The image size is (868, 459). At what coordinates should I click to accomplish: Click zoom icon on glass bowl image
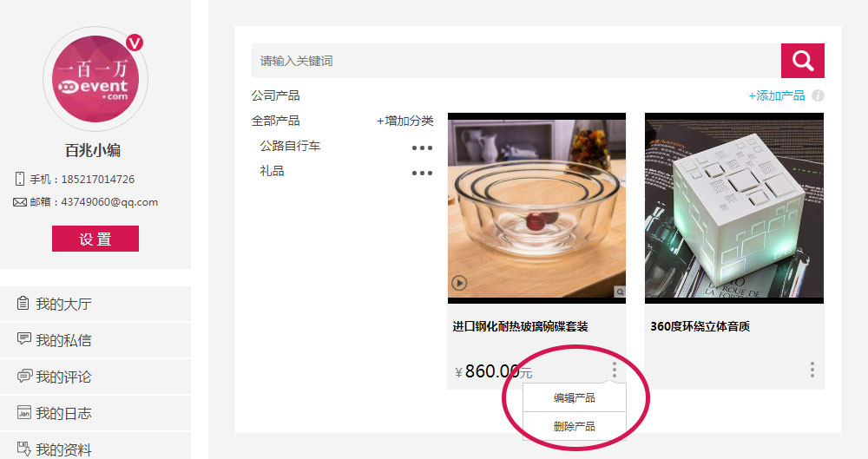point(620,292)
